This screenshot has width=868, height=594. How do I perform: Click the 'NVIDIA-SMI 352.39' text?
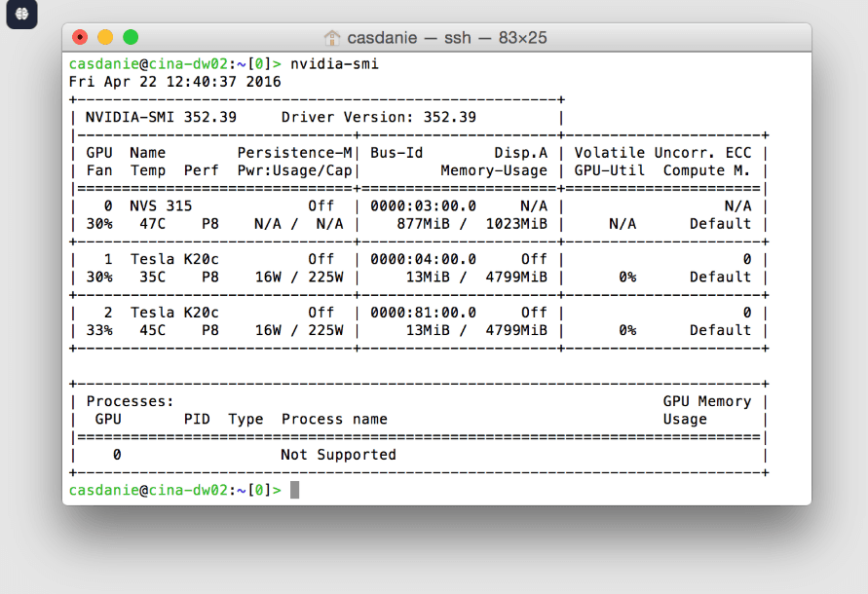(161, 118)
